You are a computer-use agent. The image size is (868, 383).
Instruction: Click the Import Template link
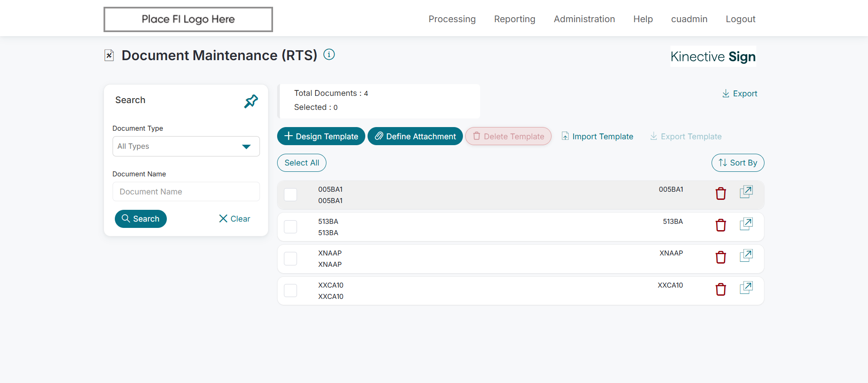(x=597, y=137)
